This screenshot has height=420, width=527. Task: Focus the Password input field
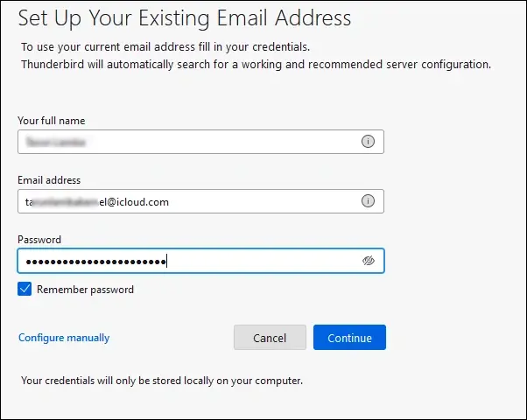(x=200, y=261)
